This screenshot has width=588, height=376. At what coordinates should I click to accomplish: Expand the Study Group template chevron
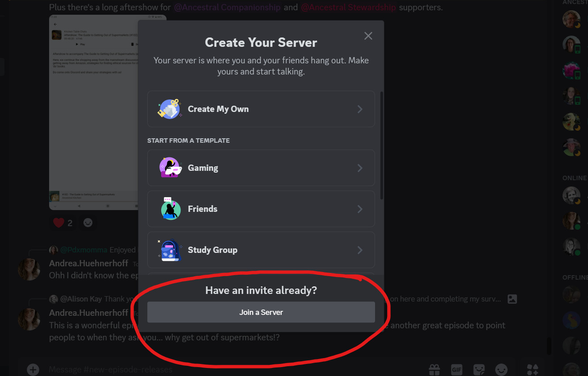click(360, 250)
